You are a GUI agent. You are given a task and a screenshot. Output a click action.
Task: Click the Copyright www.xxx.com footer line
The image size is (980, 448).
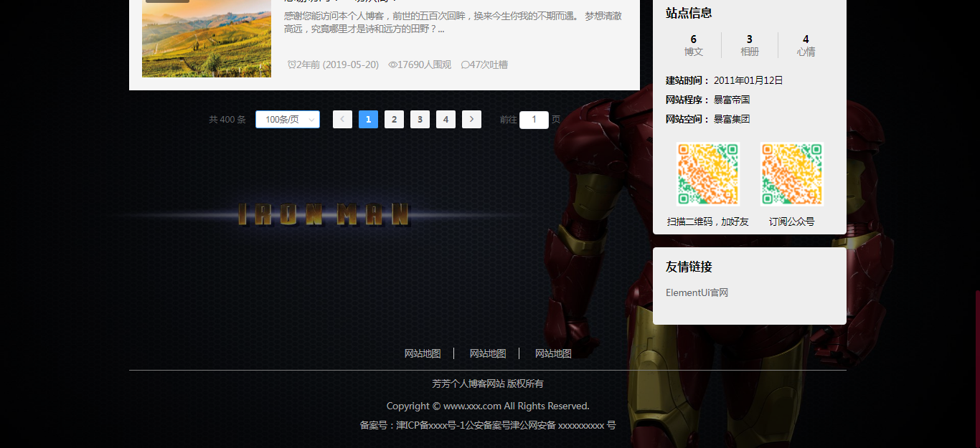pos(488,406)
